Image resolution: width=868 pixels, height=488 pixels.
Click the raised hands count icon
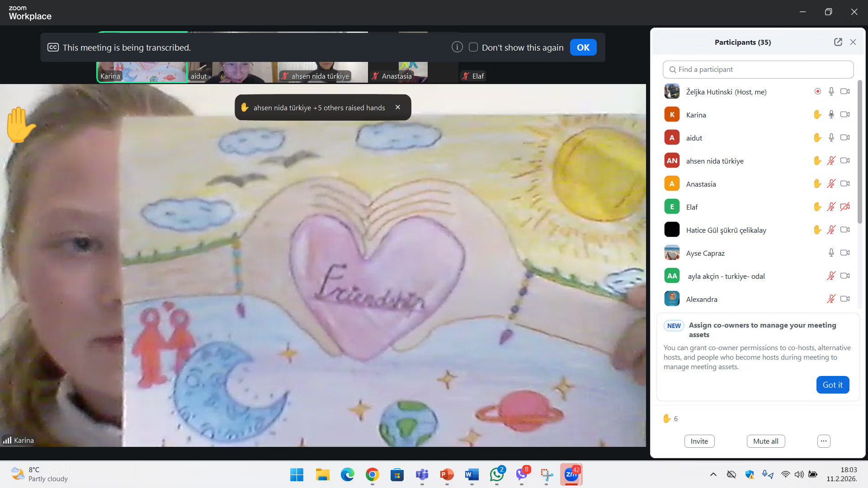coord(667,419)
